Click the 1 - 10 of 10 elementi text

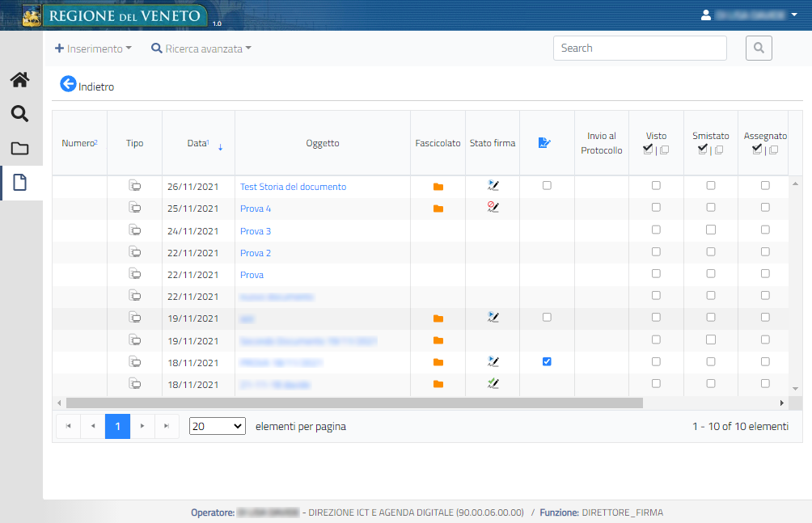pyautogui.click(x=741, y=426)
